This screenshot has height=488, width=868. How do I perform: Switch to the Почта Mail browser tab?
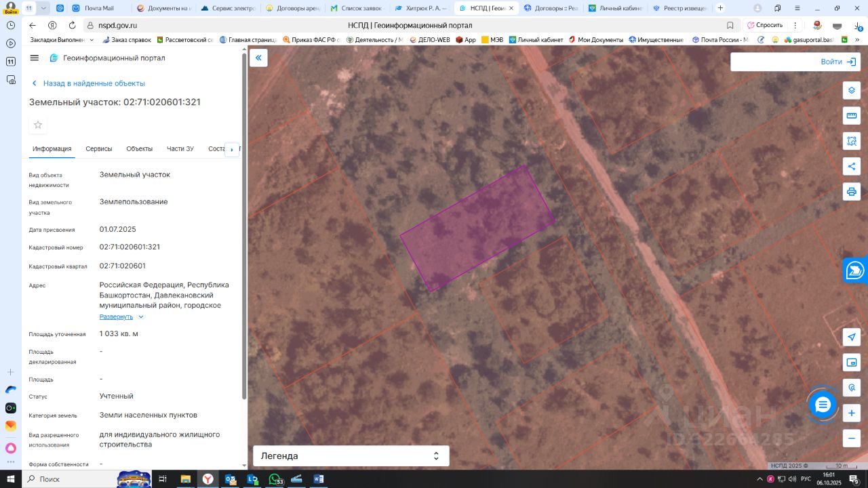coord(99,8)
